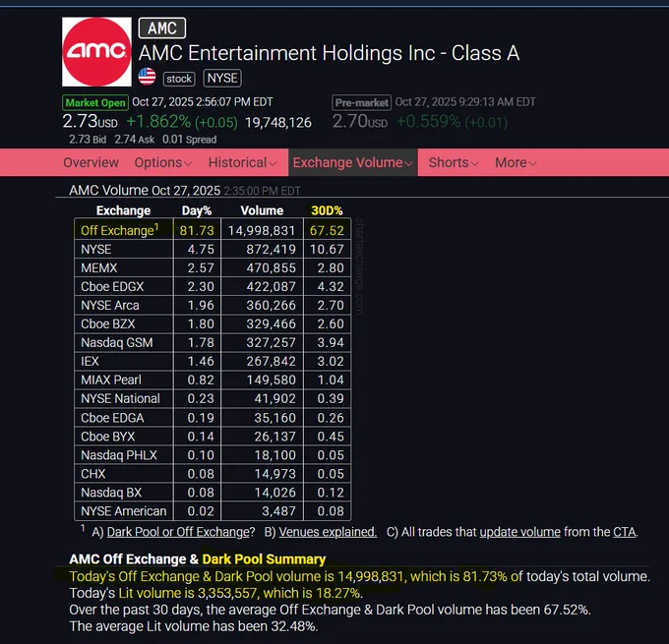Click the 67.52 30D% cell

327,230
